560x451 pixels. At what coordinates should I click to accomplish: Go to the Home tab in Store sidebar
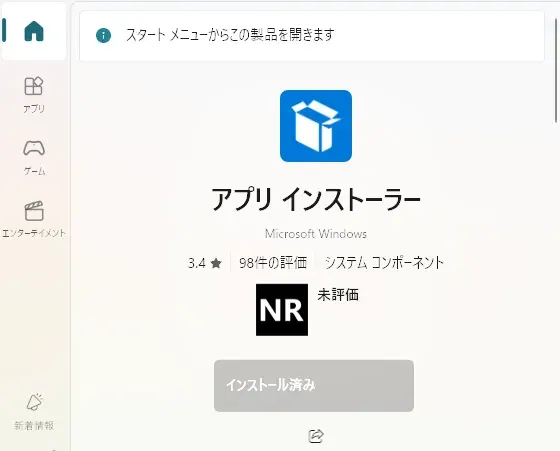point(34,31)
